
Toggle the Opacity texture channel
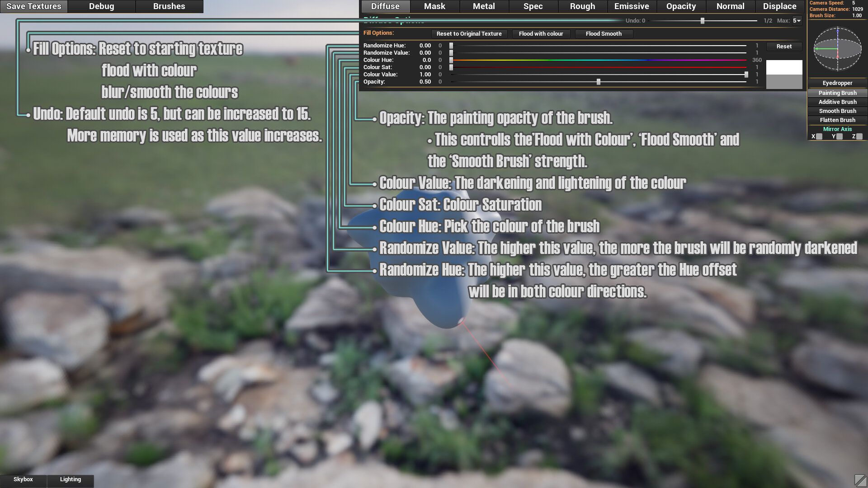(681, 6)
